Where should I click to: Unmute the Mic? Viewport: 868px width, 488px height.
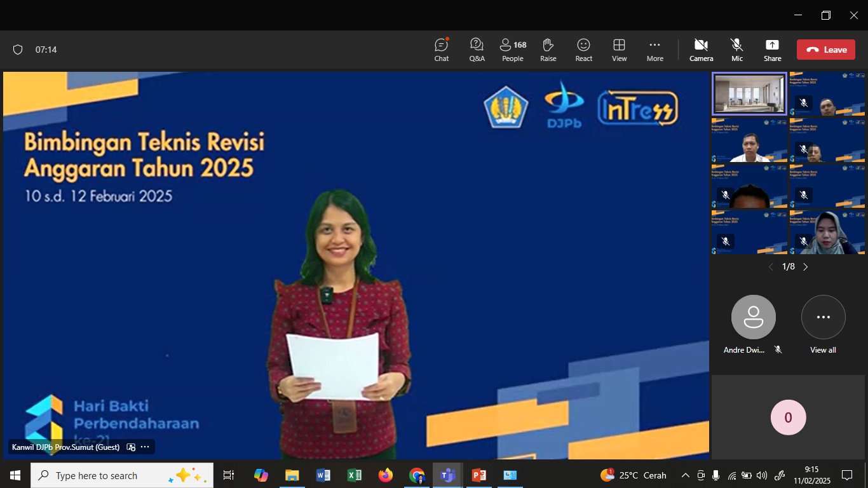[x=736, y=50]
